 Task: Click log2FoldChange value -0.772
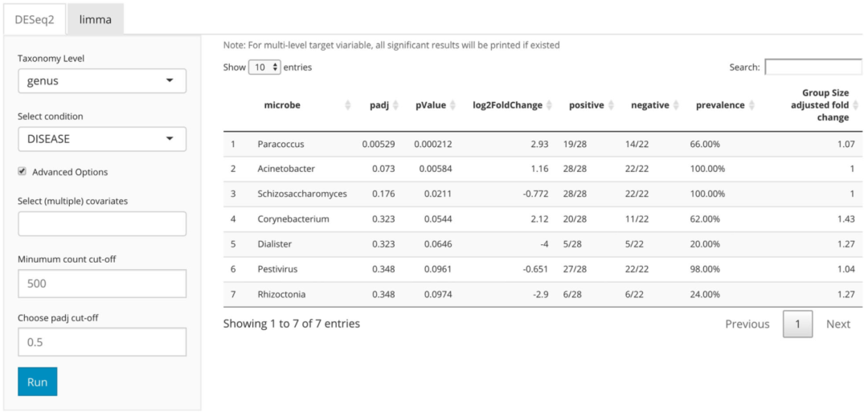click(534, 194)
